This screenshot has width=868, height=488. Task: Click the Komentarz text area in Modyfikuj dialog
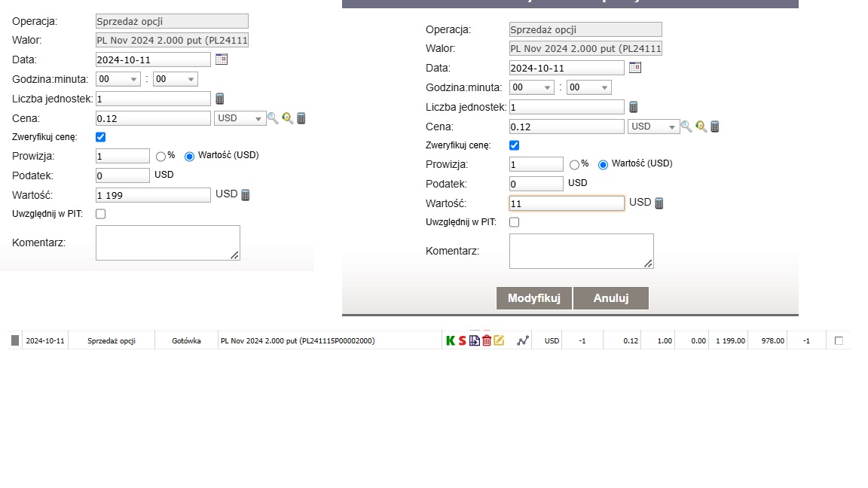click(x=581, y=251)
